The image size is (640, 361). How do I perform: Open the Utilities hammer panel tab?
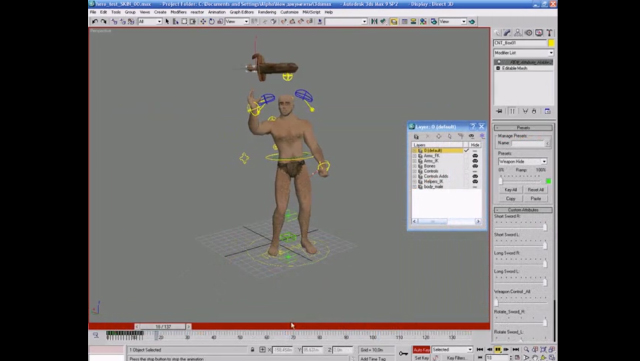click(549, 33)
